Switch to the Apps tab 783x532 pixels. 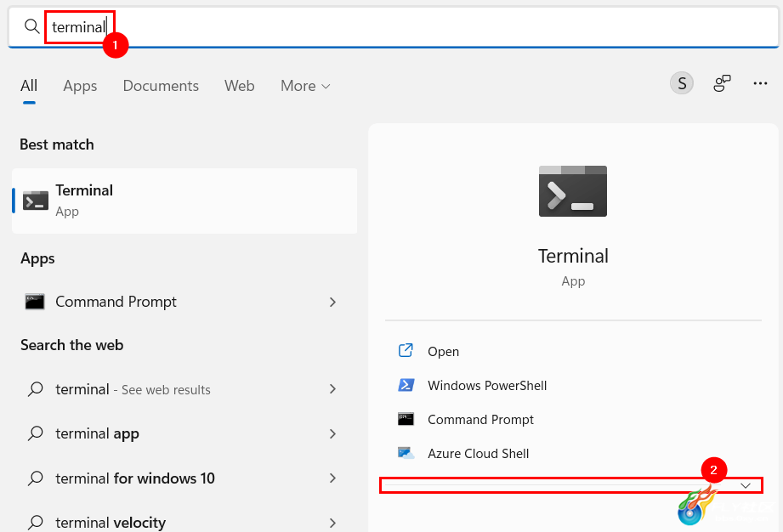tap(80, 86)
